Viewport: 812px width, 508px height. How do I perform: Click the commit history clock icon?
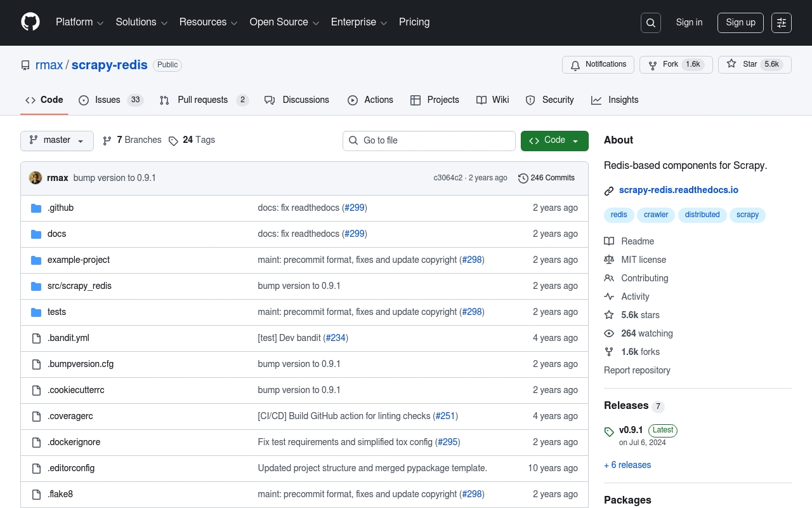[523, 178]
